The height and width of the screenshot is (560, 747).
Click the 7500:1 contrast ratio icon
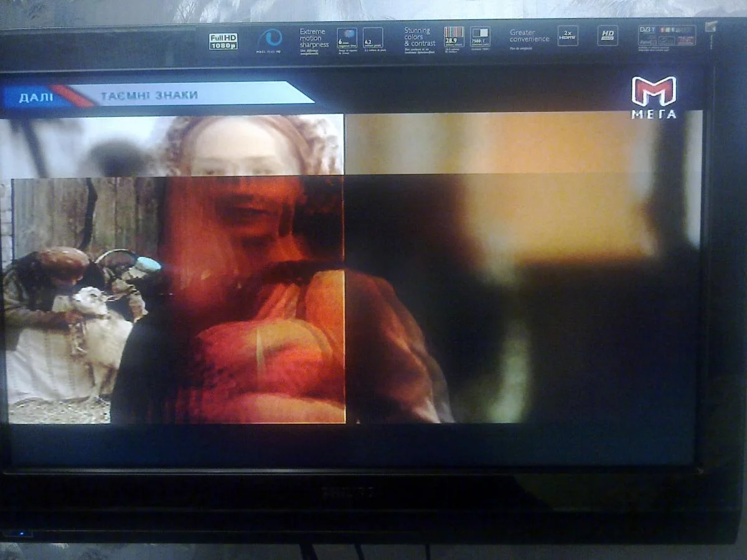click(480, 37)
